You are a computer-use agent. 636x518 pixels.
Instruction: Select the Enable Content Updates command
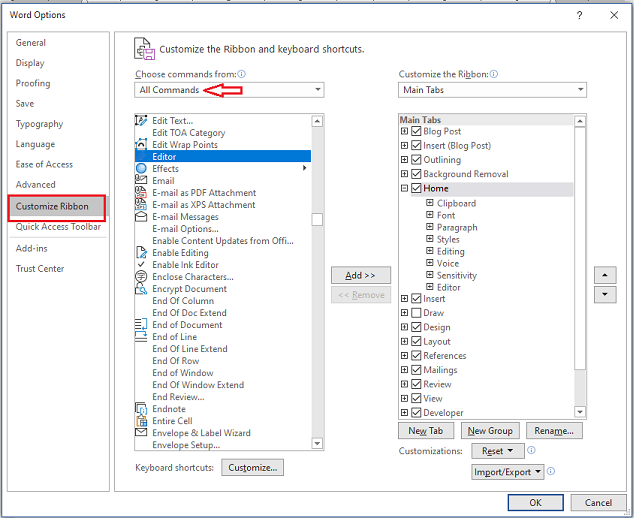click(x=223, y=241)
